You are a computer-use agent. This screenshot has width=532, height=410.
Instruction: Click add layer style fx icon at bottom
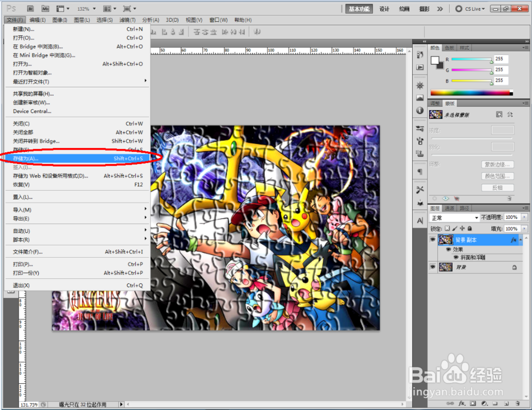(x=461, y=403)
